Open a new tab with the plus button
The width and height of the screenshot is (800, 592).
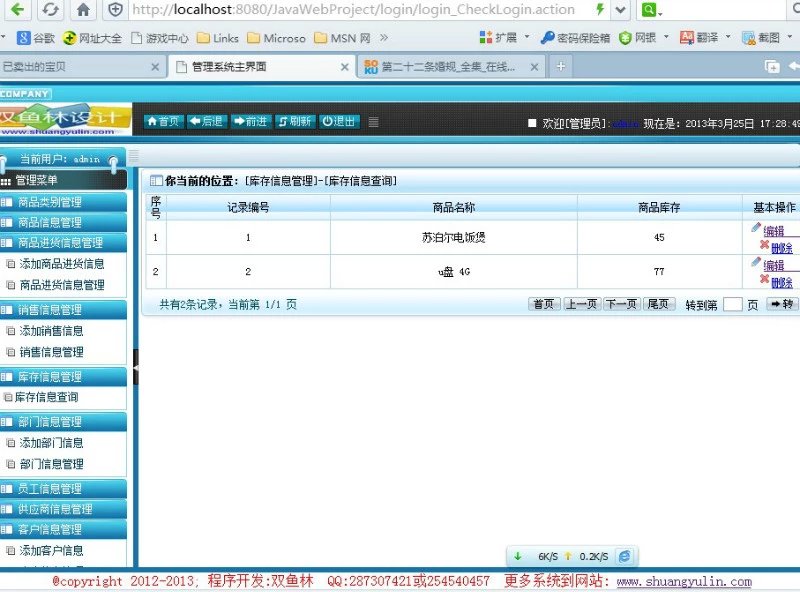click(x=561, y=66)
